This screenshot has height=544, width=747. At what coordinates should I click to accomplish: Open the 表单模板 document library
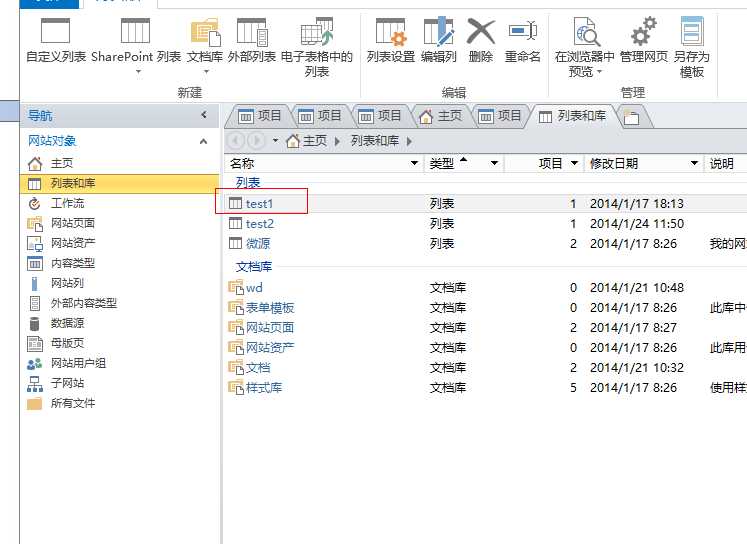270,308
